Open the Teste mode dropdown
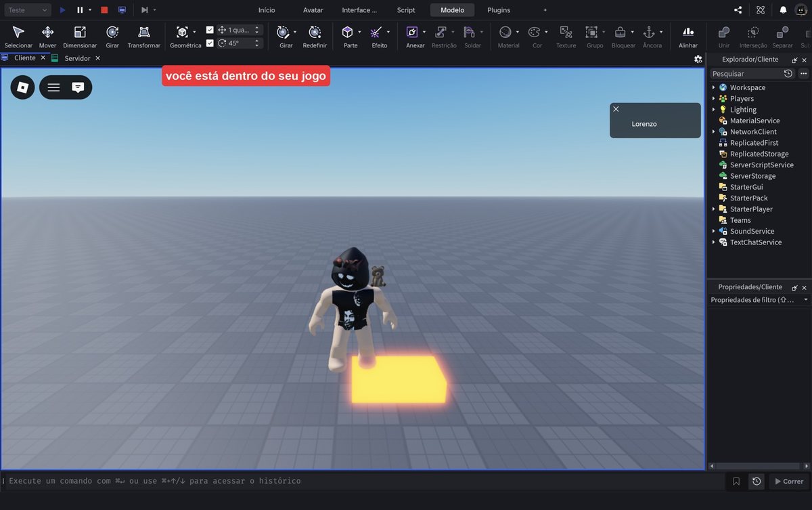812x510 pixels. (27, 10)
